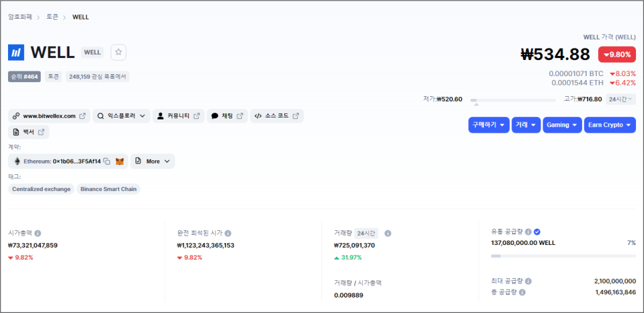Click the info icon beside 유통 공급량
The image size is (644, 313).
point(528,232)
